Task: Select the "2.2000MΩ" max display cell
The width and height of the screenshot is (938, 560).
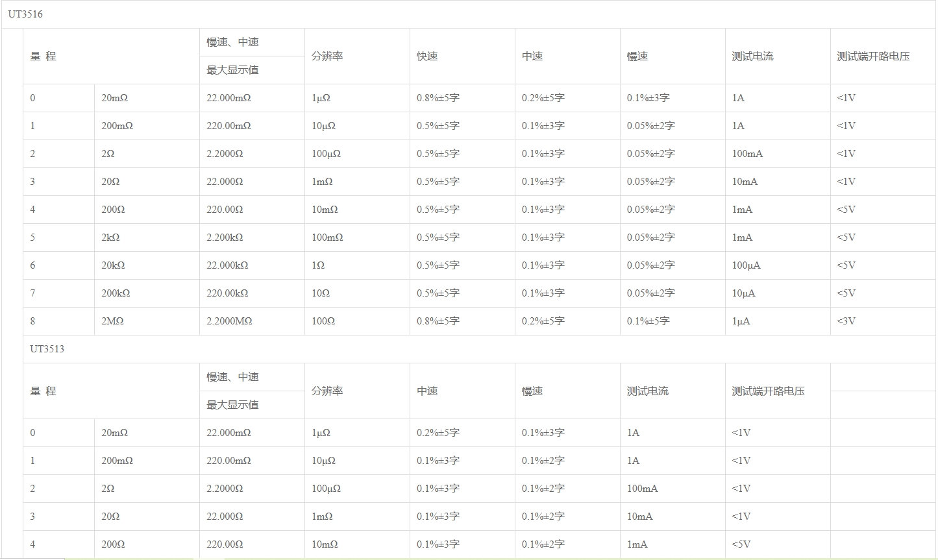Action: pos(229,321)
